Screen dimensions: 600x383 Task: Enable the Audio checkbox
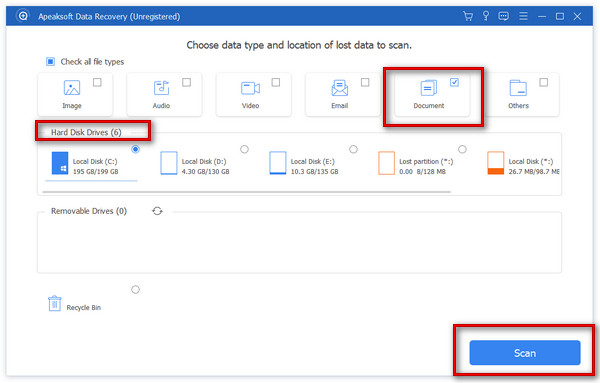186,82
